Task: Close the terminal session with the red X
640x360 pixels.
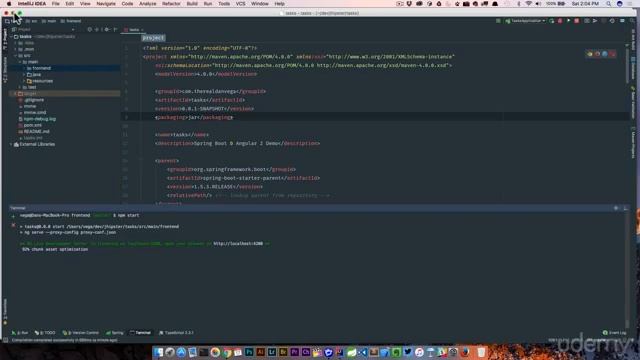Action: tap(13, 225)
